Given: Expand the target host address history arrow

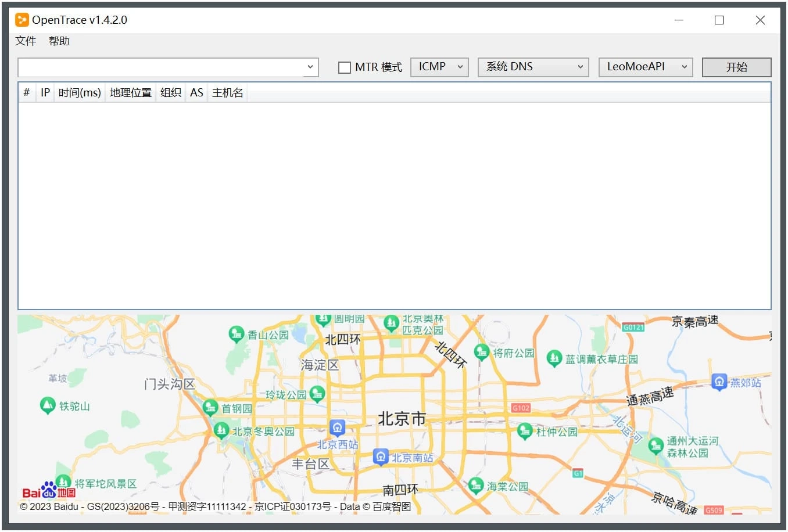Looking at the screenshot, I should pos(310,67).
